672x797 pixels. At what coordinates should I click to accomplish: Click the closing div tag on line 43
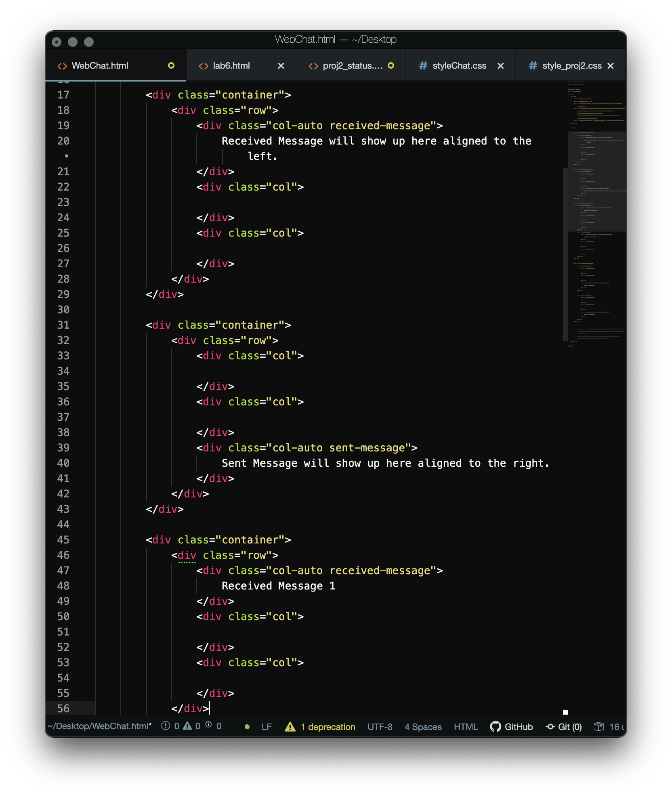[x=165, y=509]
